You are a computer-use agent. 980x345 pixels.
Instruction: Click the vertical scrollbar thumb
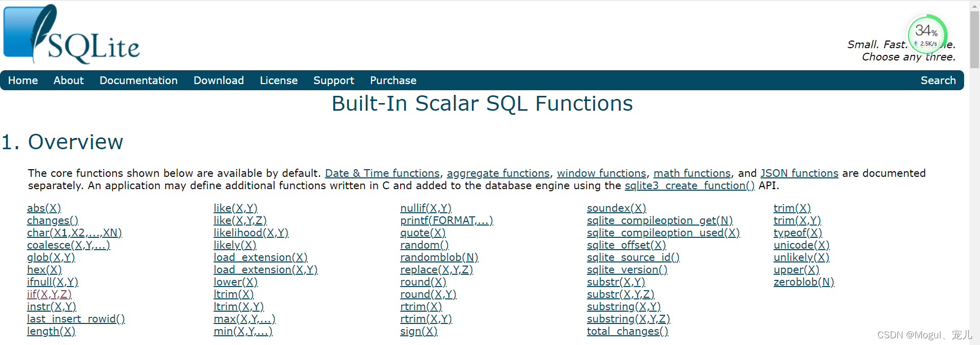coord(974,39)
